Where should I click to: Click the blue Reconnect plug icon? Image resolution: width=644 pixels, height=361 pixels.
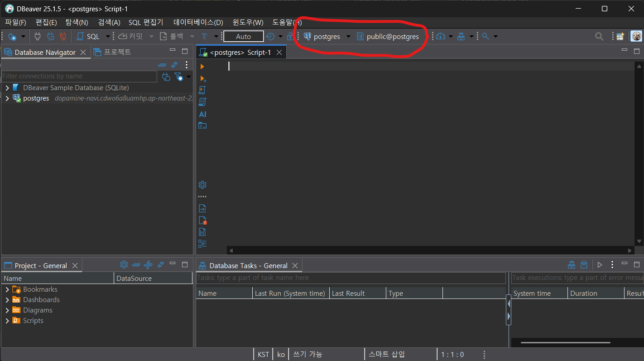[50, 36]
